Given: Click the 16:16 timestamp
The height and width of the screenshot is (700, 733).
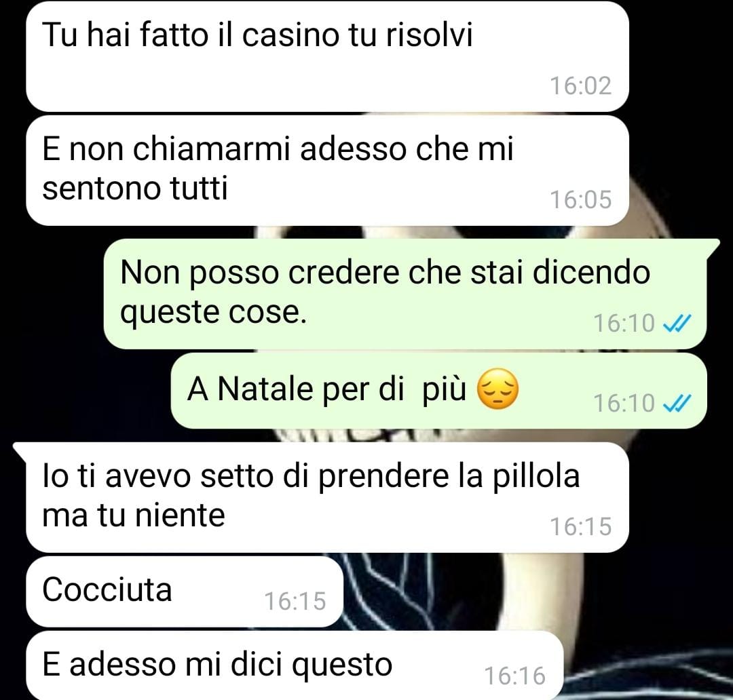Looking at the screenshot, I should click(x=514, y=676).
